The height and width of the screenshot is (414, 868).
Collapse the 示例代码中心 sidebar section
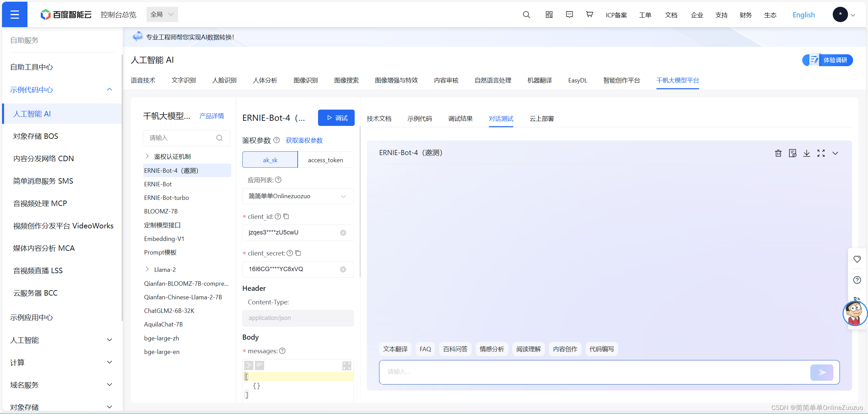click(x=109, y=90)
